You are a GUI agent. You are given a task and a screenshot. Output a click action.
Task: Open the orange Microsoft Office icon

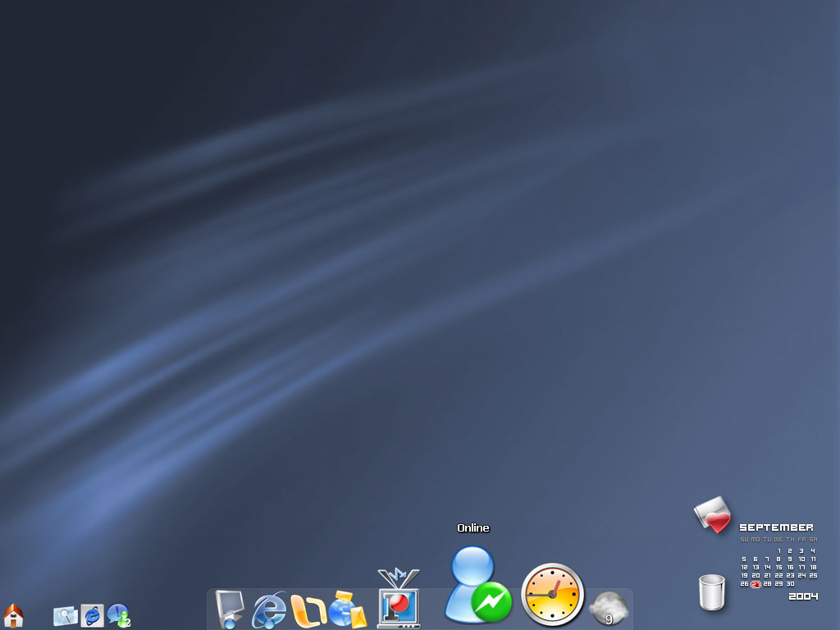coord(308,610)
